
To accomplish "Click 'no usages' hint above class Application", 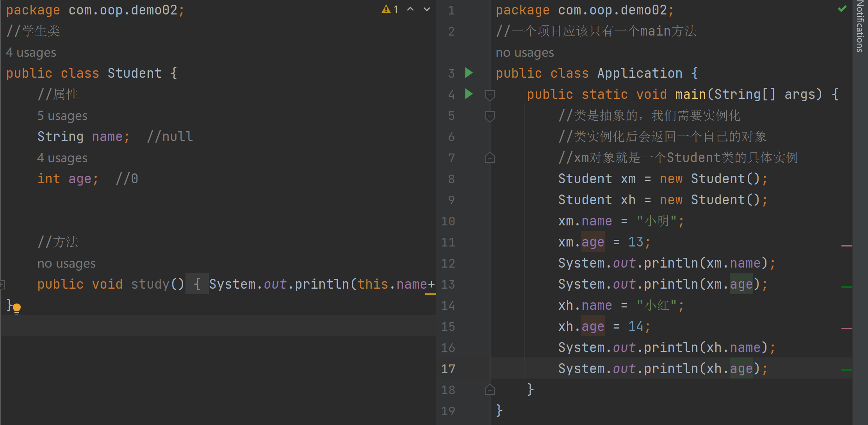I will click(x=524, y=52).
